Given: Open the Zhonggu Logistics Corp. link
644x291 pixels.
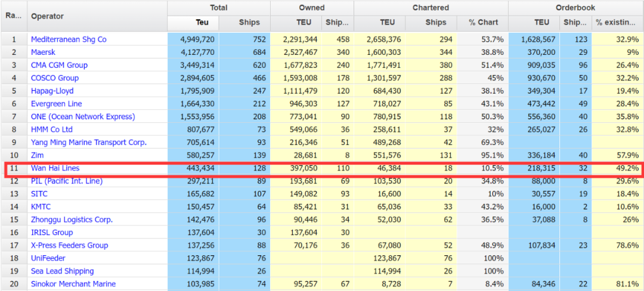Looking at the screenshot, I should click(x=72, y=219).
